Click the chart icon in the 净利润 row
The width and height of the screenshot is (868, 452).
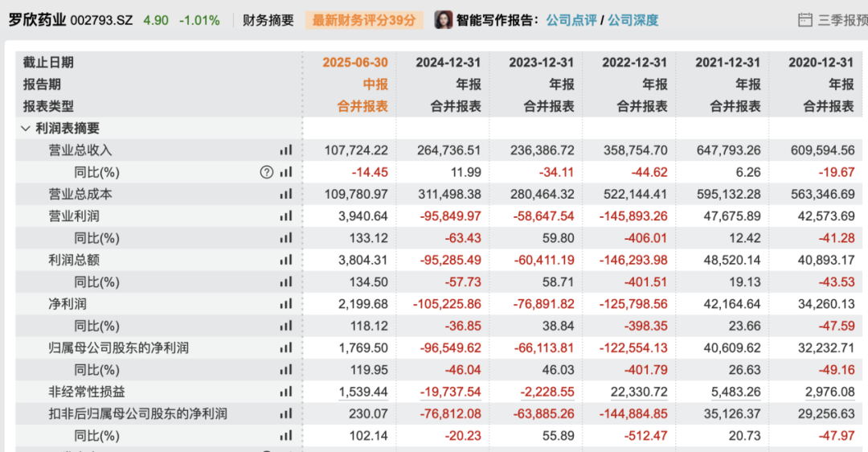[x=286, y=304]
